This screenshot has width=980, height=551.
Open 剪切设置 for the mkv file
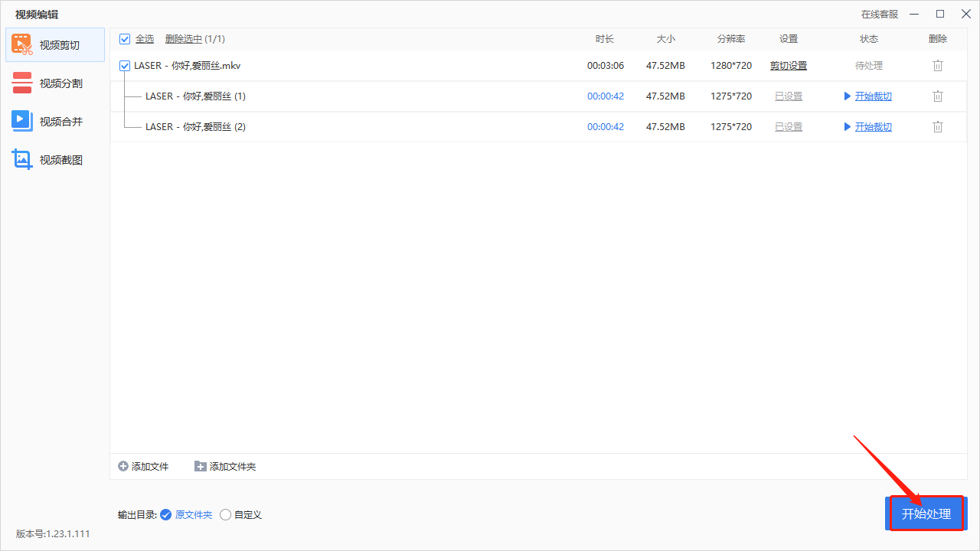click(789, 66)
